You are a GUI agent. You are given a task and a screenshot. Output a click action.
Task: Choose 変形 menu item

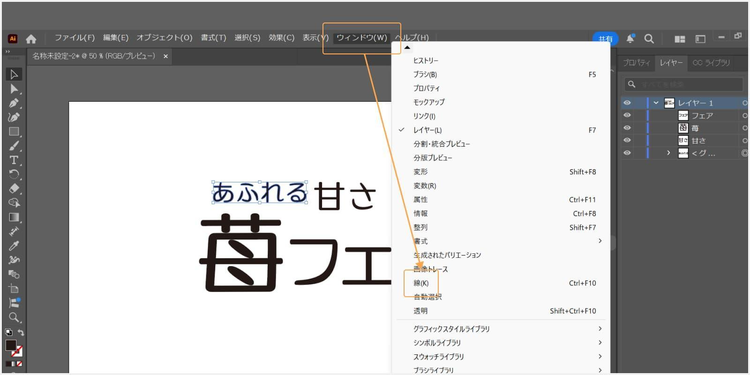[x=501, y=172]
